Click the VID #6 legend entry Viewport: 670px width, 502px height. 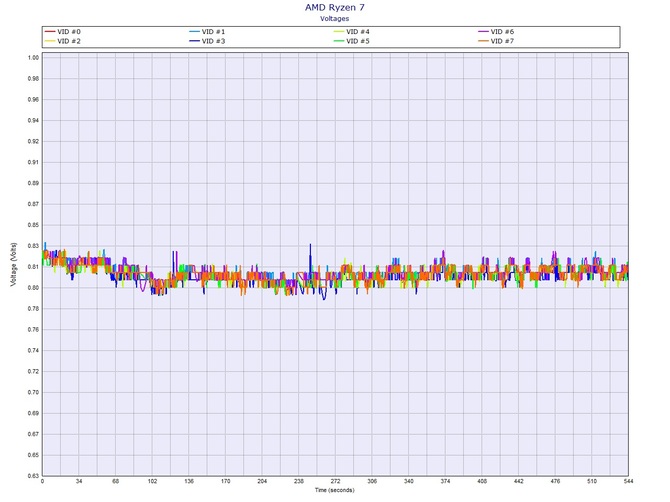click(496, 32)
